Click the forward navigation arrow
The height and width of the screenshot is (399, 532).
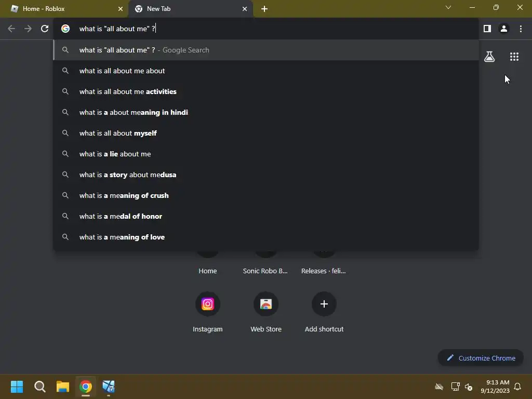pos(28,29)
